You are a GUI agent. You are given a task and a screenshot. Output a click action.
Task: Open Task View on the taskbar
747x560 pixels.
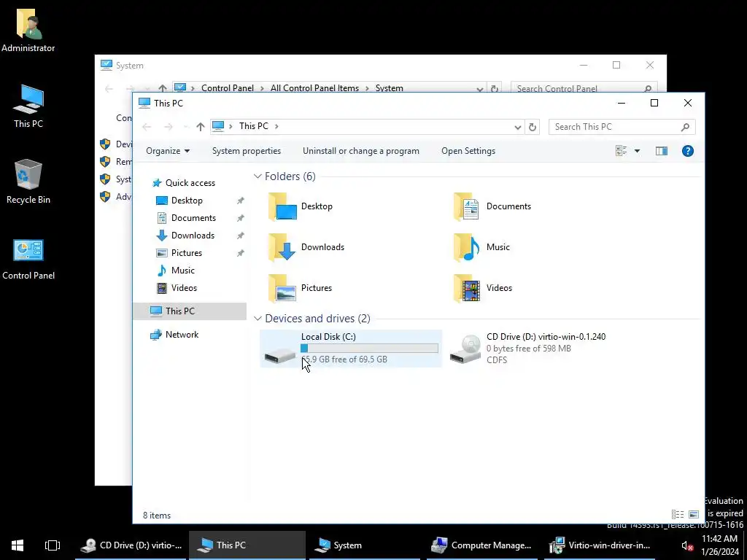click(53, 545)
